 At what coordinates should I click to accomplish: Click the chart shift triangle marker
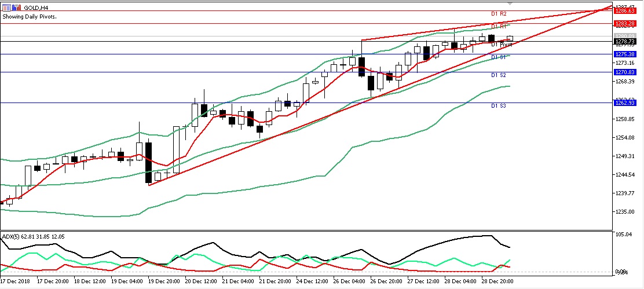click(510, 3)
